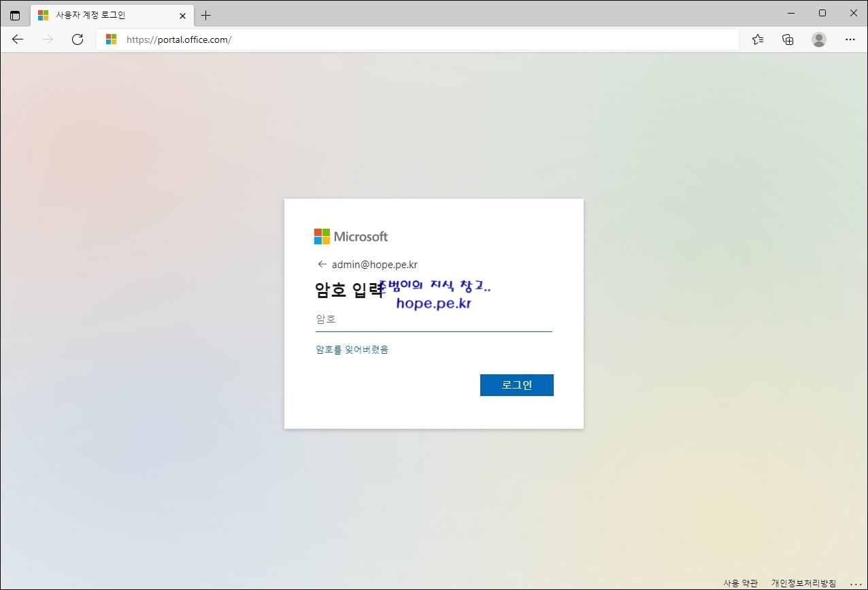Reload the current page
The height and width of the screenshot is (590, 868).
(78, 39)
